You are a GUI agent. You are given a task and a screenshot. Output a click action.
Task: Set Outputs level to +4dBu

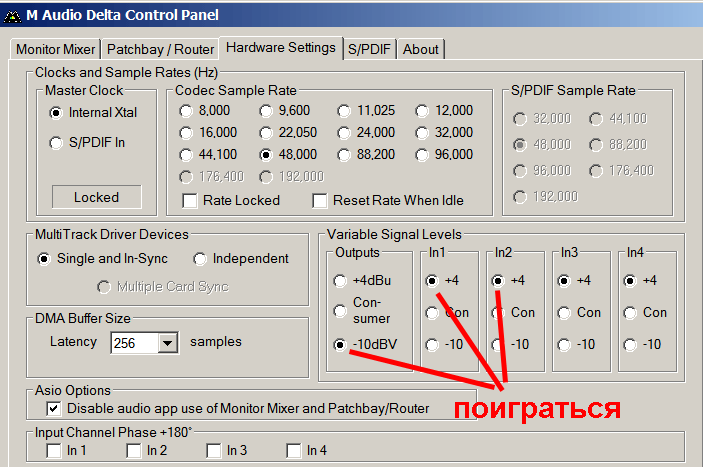tap(342, 282)
